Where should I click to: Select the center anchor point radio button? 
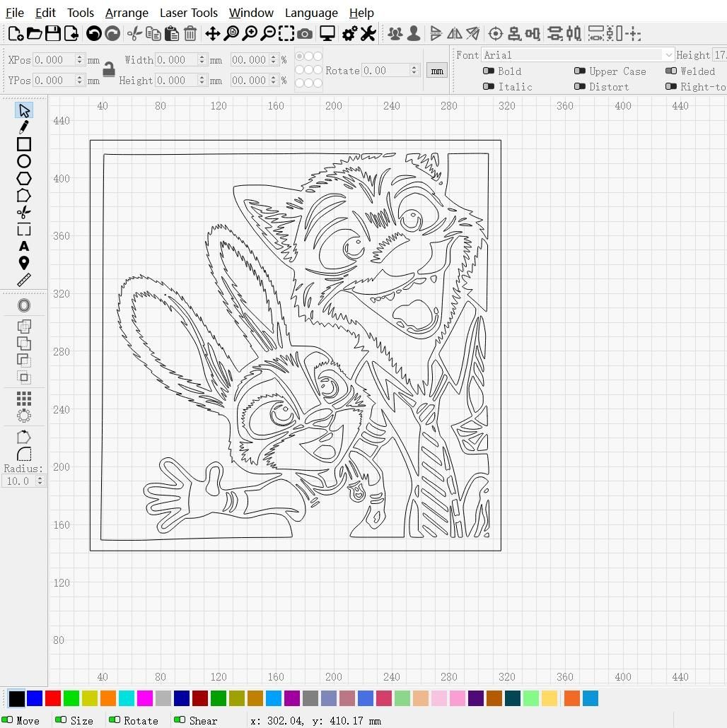click(308, 70)
